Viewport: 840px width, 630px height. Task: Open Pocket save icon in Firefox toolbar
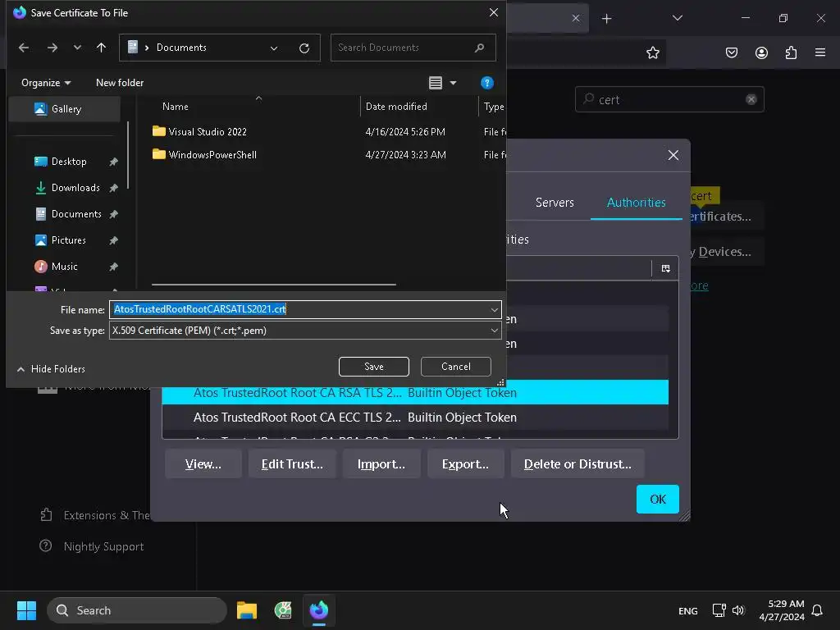tap(731, 52)
